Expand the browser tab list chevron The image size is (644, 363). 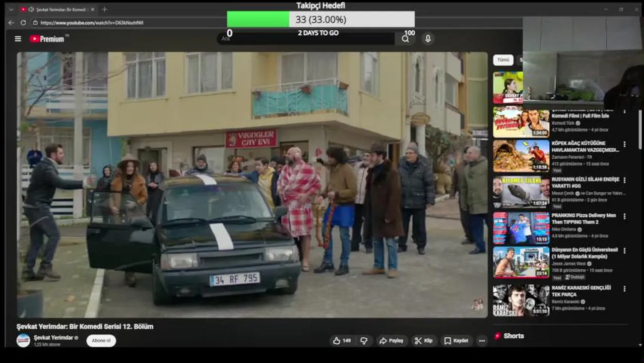point(11,10)
